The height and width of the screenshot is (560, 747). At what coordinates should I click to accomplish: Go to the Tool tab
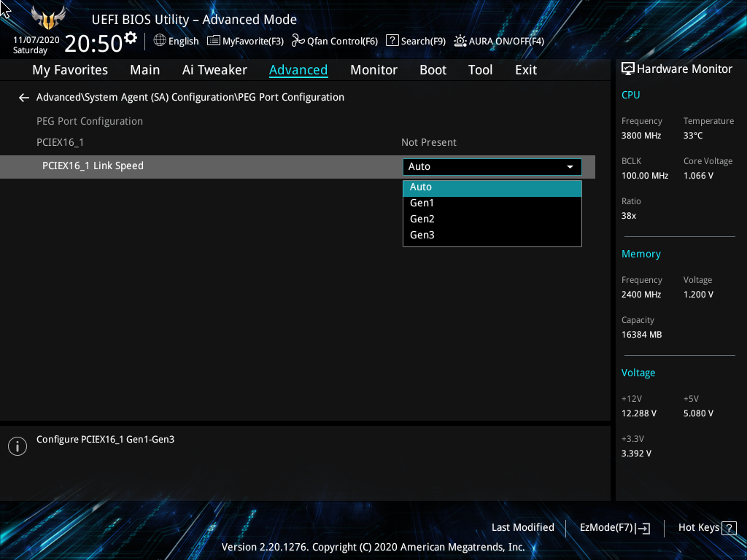[x=480, y=70]
